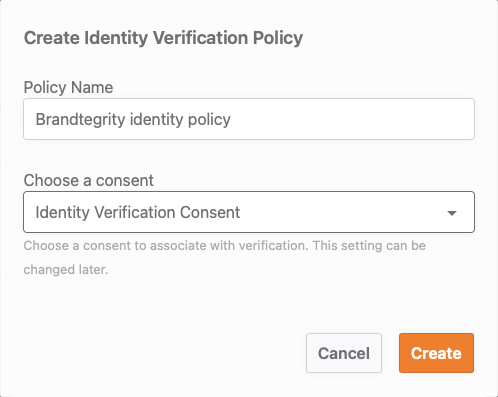Click the Cancel button
Viewport: 498px width, 397px height.
pos(344,353)
